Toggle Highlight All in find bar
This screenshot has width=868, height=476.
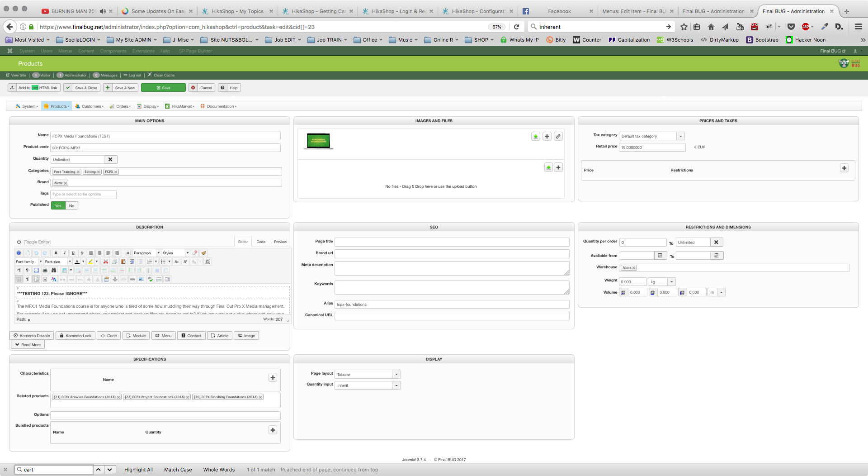coord(139,470)
